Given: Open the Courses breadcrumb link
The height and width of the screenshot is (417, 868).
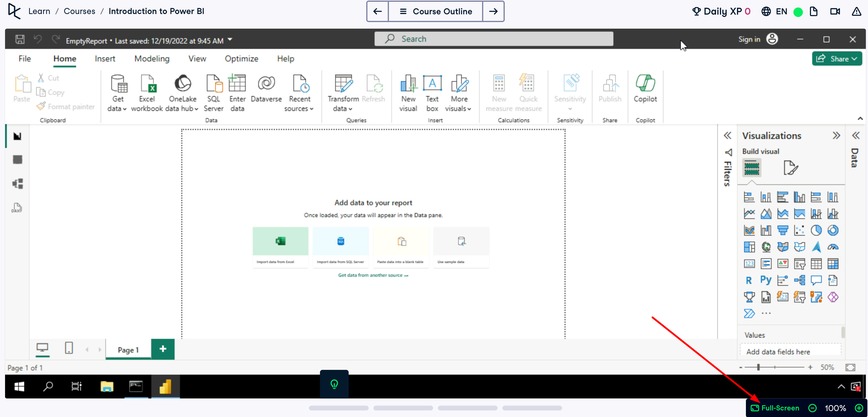Looking at the screenshot, I should coord(79,11).
